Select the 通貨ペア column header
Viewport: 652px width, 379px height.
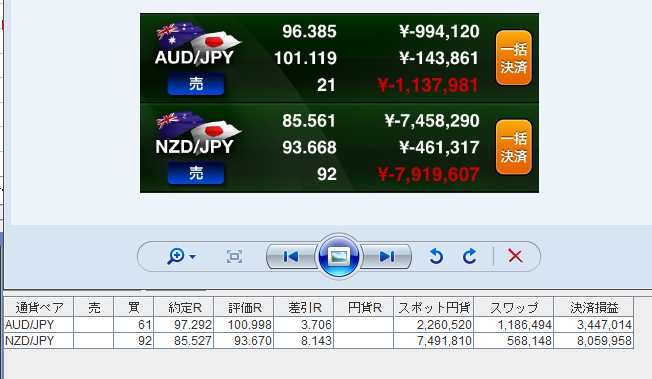[x=39, y=307]
